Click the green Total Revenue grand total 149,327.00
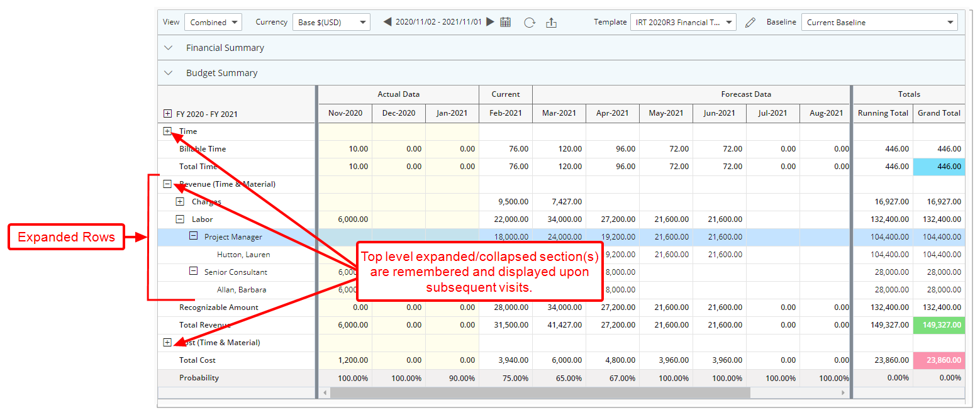 click(939, 325)
